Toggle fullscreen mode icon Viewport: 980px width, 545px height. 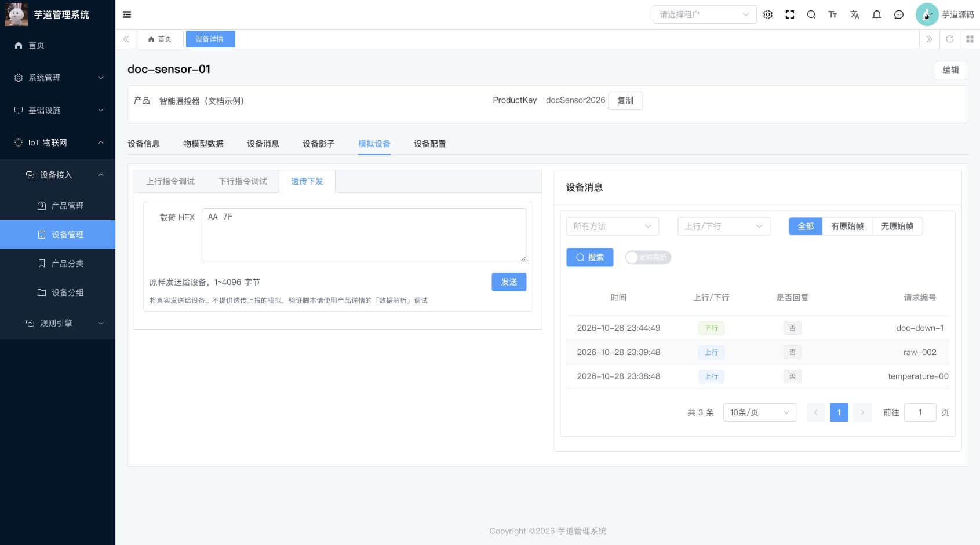coord(790,14)
